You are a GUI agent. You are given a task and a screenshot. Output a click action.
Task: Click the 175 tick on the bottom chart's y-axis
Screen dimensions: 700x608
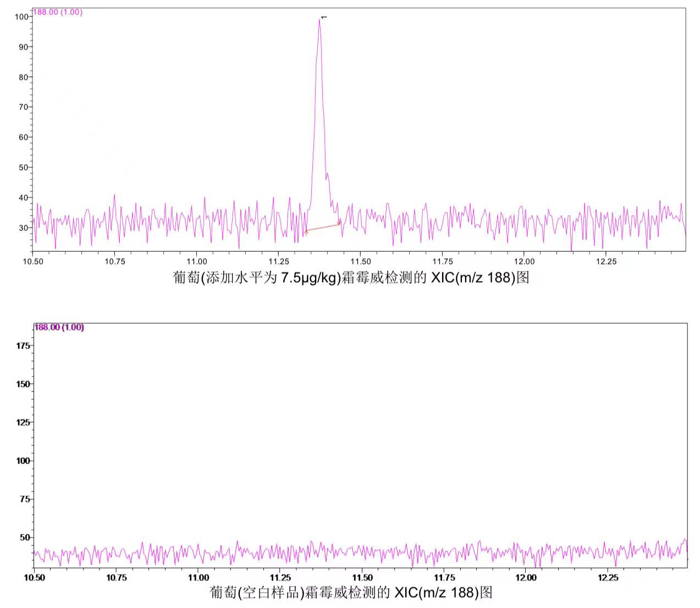pos(23,346)
